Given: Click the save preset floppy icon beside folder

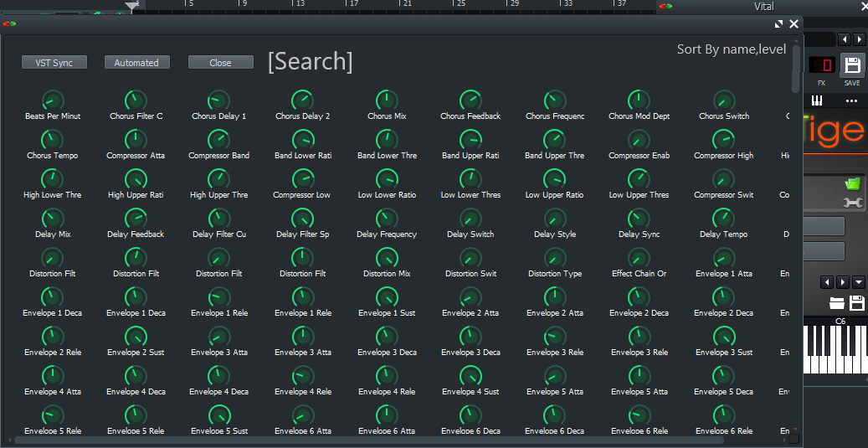Looking at the screenshot, I should [x=856, y=303].
